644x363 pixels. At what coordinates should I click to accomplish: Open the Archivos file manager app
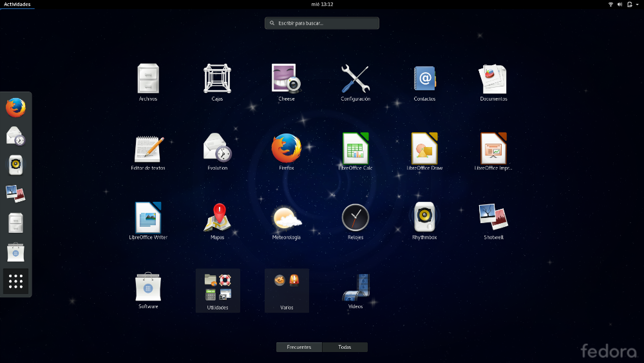point(148,83)
